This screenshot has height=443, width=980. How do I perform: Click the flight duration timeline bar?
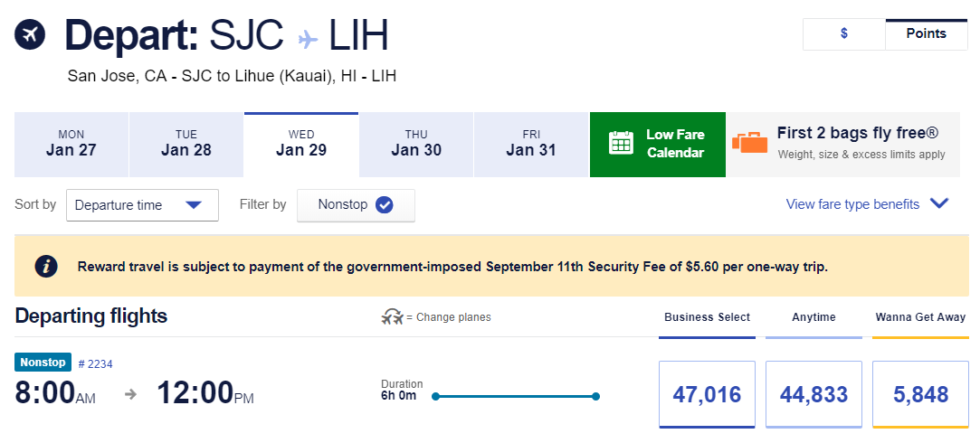515,396
